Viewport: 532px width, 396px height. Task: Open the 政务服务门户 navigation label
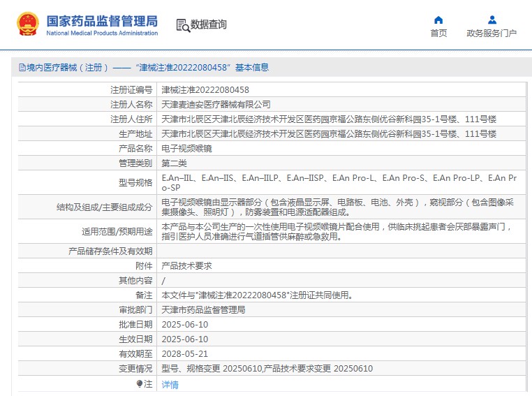(492, 34)
